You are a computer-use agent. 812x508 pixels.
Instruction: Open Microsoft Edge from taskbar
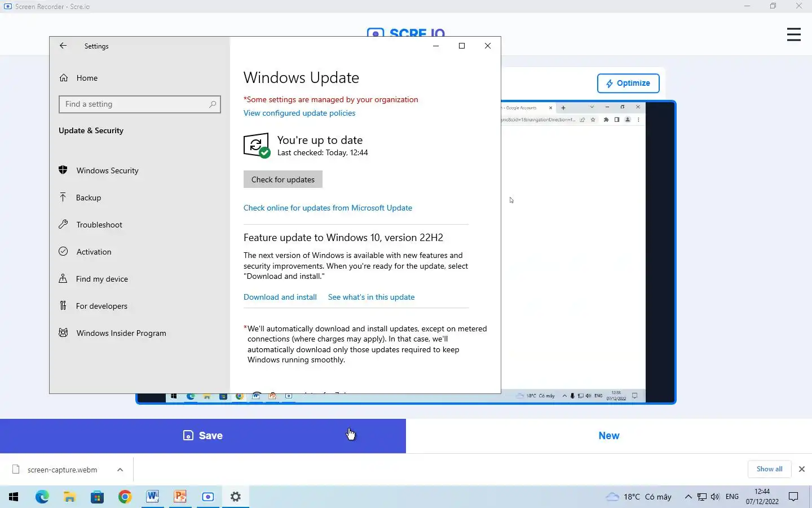(42, 497)
